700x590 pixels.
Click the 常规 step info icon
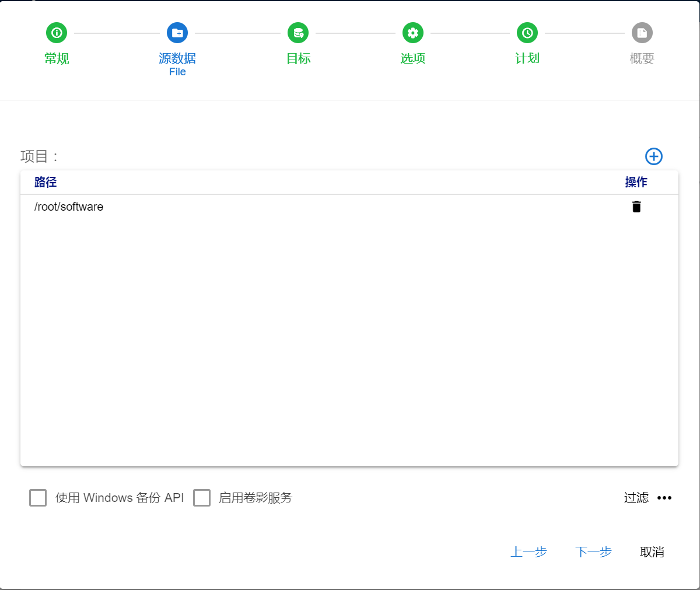pyautogui.click(x=57, y=33)
